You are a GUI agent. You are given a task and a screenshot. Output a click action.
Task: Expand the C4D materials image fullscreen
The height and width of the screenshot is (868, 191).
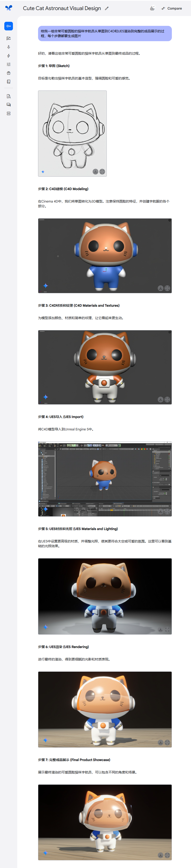(167, 399)
